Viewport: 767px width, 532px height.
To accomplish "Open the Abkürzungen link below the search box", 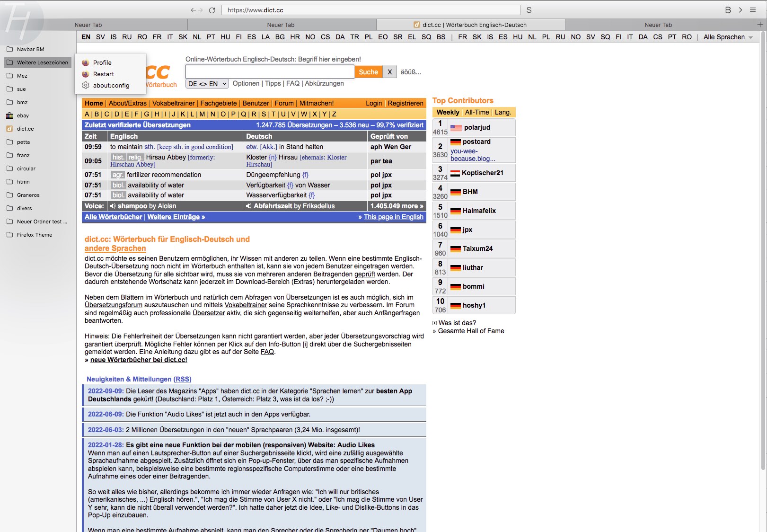I will 324,83.
